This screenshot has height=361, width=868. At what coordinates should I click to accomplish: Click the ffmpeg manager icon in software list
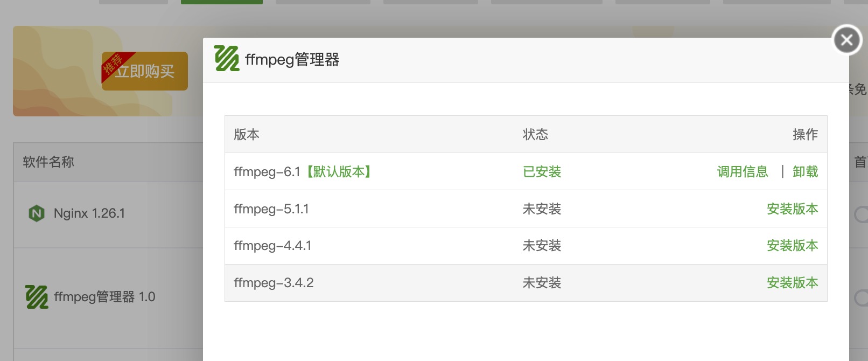(x=37, y=297)
